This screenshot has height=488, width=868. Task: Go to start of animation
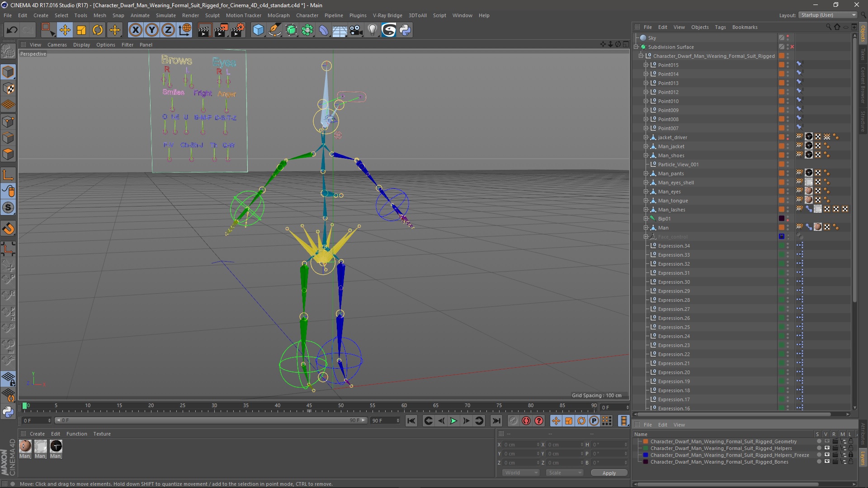click(411, 421)
